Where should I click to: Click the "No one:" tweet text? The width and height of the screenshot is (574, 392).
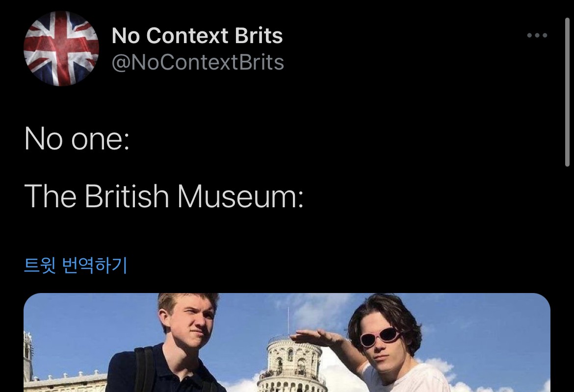[x=77, y=139]
